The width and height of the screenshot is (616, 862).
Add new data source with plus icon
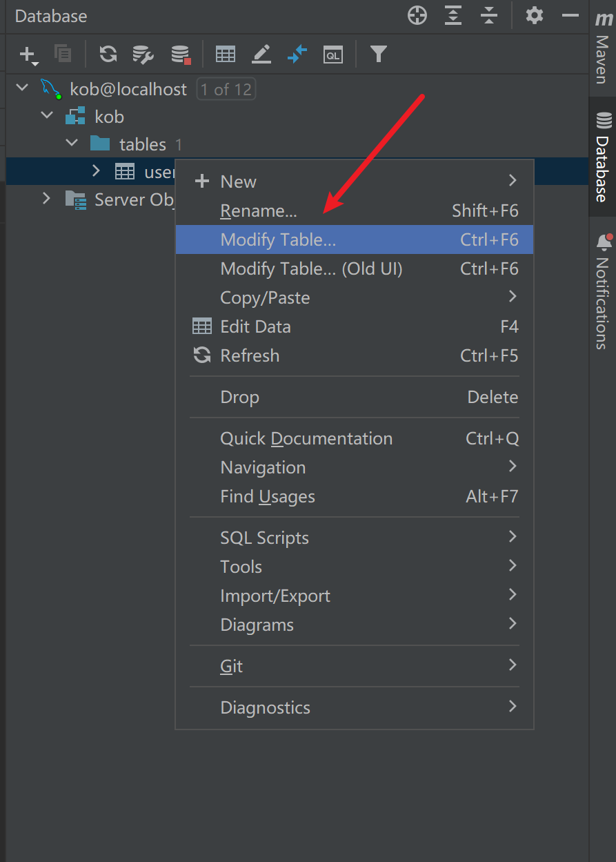click(x=26, y=53)
